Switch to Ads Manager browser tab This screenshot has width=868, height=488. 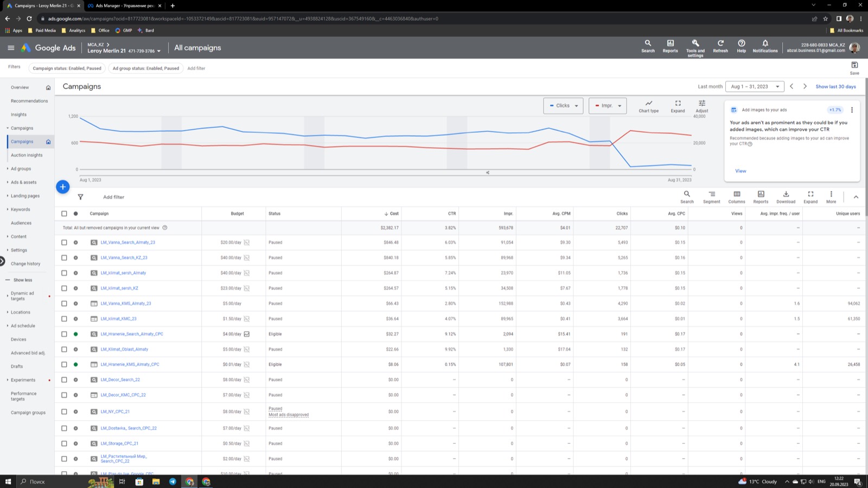pos(124,6)
